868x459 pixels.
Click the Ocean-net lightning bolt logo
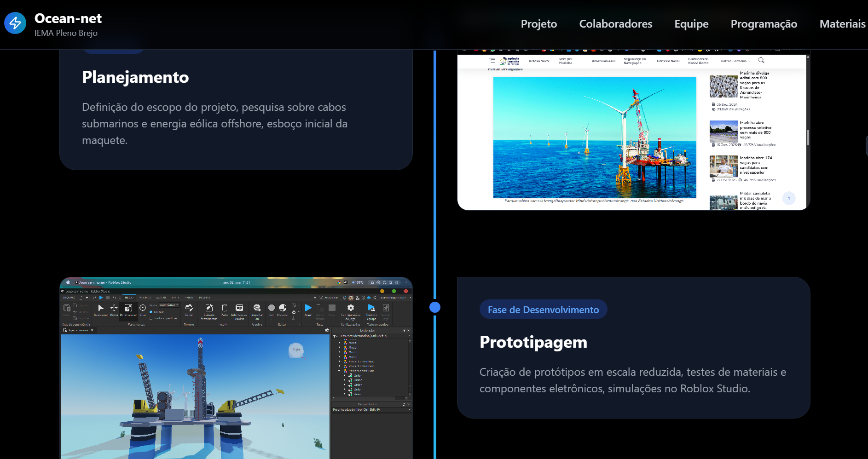coord(15,23)
